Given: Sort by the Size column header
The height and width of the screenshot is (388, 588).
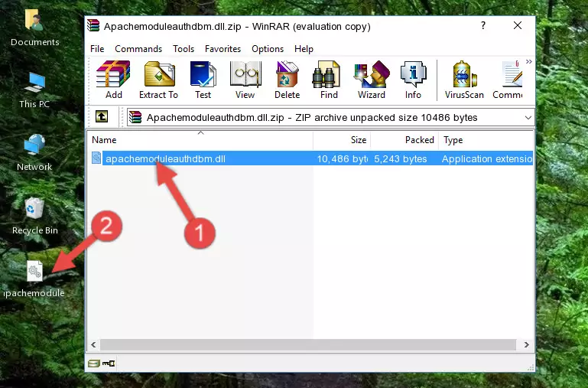Looking at the screenshot, I should pos(342,140).
